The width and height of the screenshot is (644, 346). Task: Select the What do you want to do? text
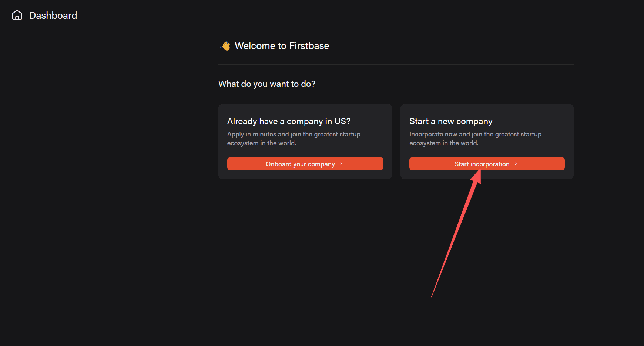pyautogui.click(x=267, y=84)
